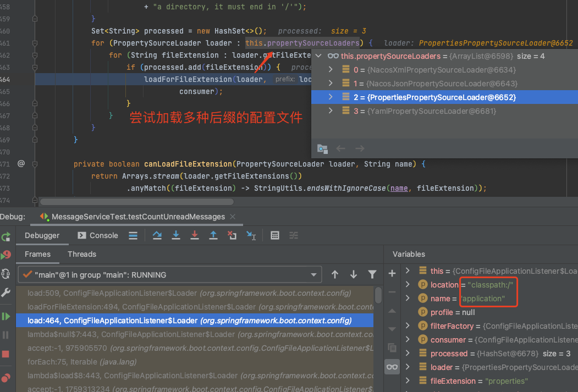This screenshot has width=578, height=392.
Task: Select frame lambda$null$7:443
Action: [x=195, y=334]
